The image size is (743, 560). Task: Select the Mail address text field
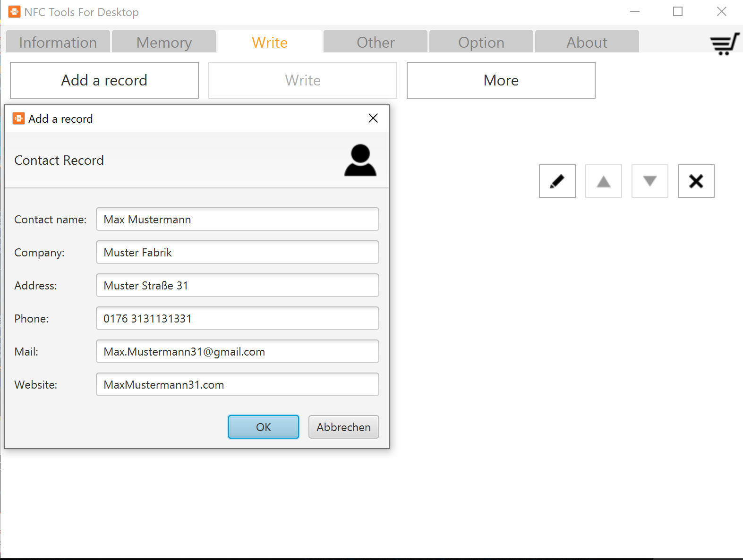237,352
